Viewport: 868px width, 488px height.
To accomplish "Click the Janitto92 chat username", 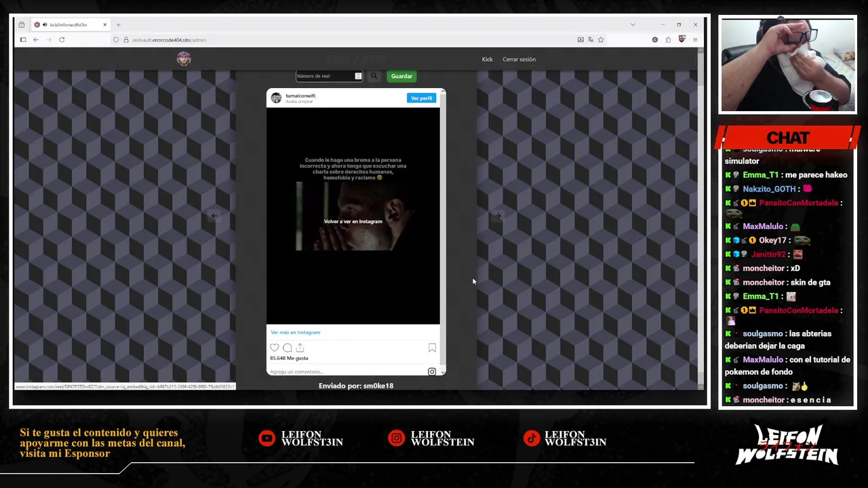I will [768, 254].
